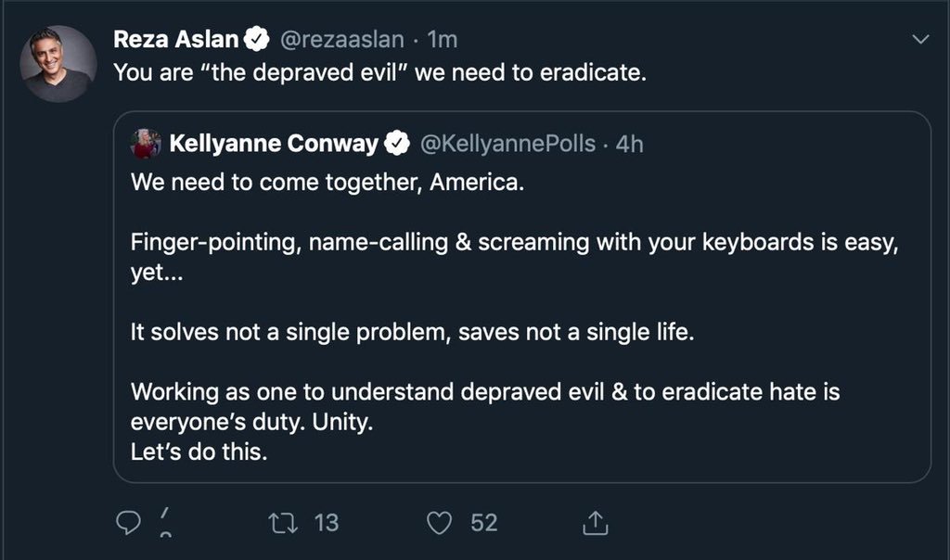950x560 pixels.
Task: Click the Reza Aslan display name
Action: coord(176,39)
